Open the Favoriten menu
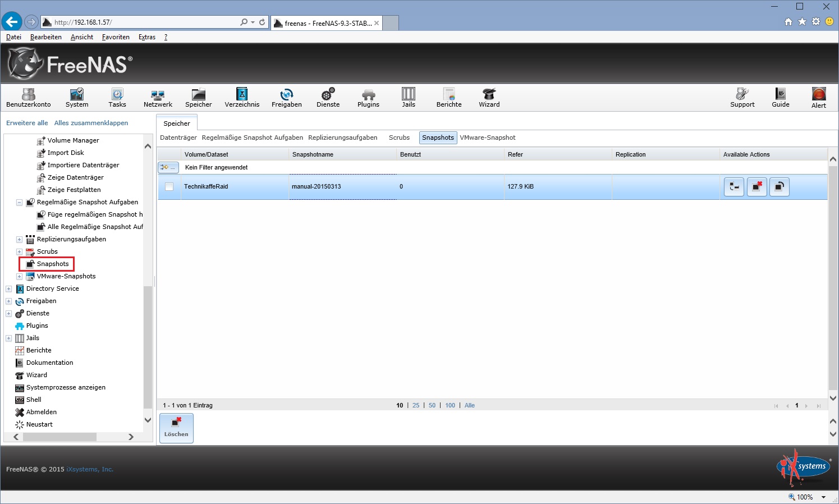This screenshot has width=839, height=504. (116, 37)
